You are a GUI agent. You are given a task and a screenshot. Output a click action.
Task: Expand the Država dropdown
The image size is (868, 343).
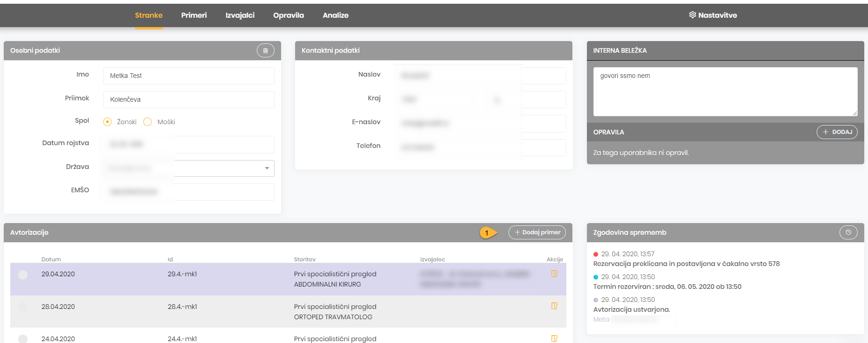[x=267, y=168]
